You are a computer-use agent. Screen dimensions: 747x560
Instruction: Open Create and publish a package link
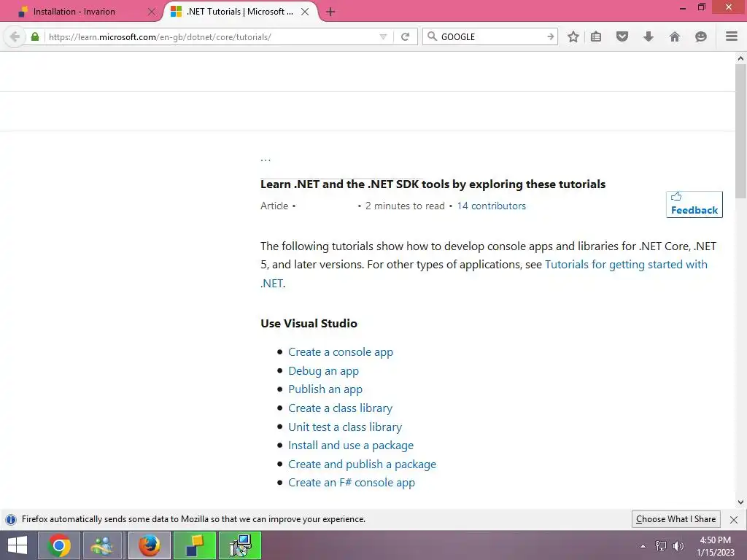pyautogui.click(x=362, y=464)
